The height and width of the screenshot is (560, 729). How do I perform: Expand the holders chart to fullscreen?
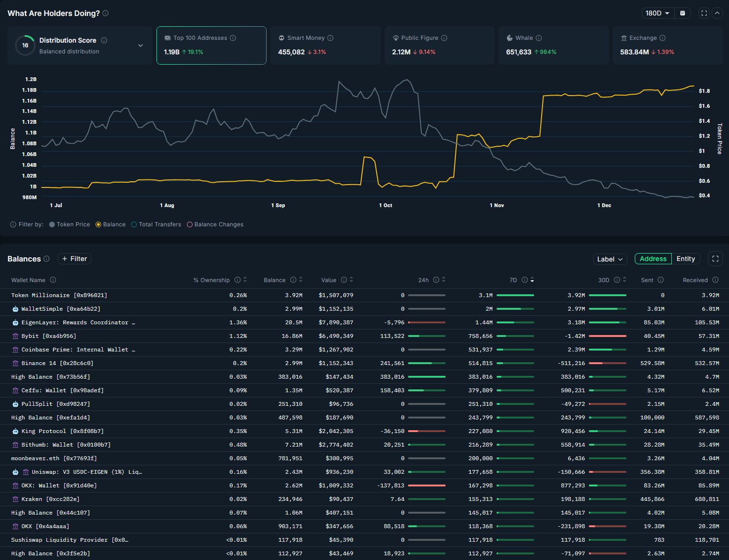704,13
